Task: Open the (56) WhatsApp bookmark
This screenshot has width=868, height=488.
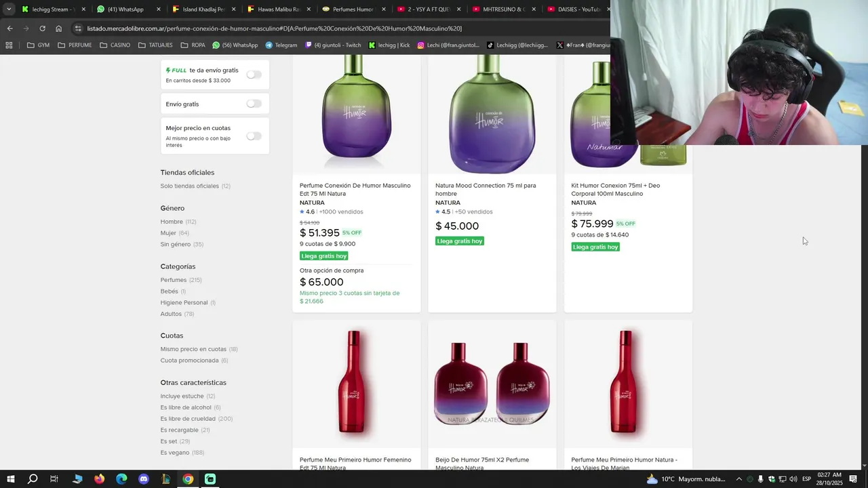Action: point(235,45)
